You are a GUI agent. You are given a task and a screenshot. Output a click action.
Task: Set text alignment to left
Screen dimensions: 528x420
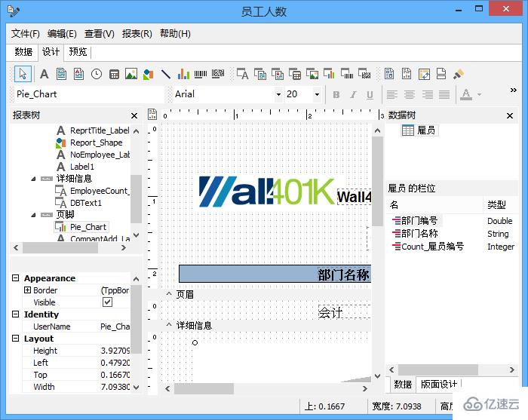click(391, 94)
